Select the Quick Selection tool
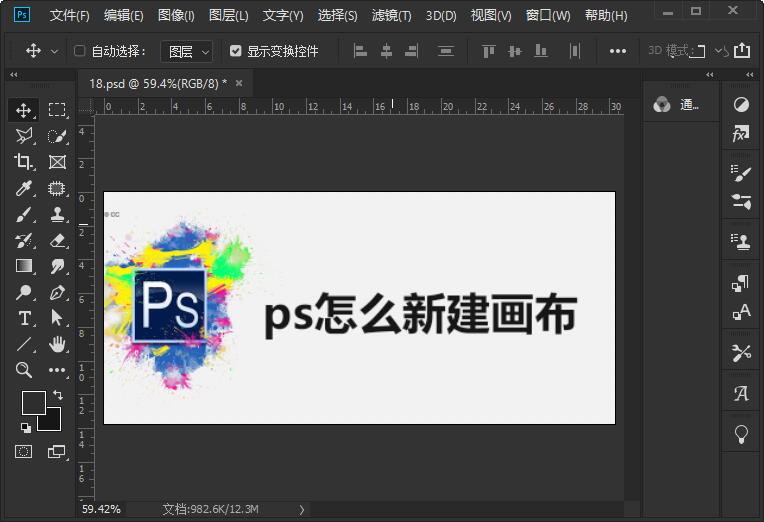 pos(57,136)
